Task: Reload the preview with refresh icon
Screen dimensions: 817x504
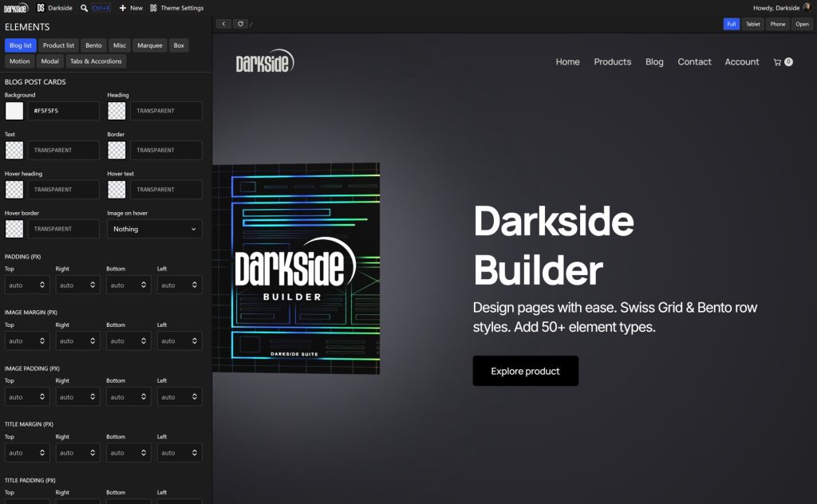Action: pyautogui.click(x=240, y=24)
